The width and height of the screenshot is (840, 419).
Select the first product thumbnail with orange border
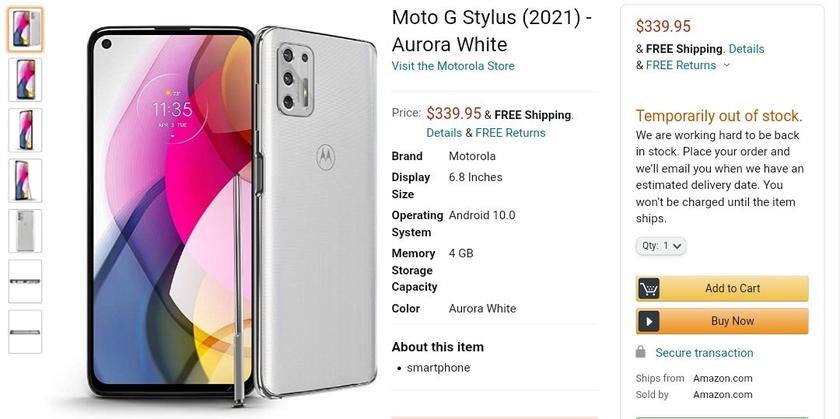coord(25,29)
